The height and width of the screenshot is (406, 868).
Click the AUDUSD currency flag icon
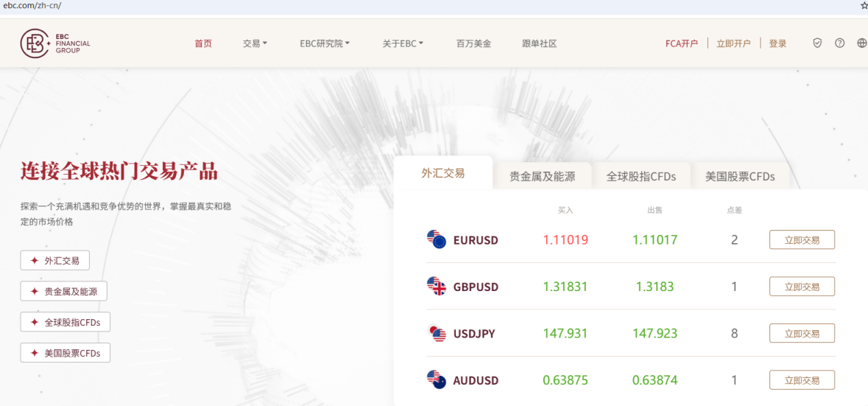437,380
